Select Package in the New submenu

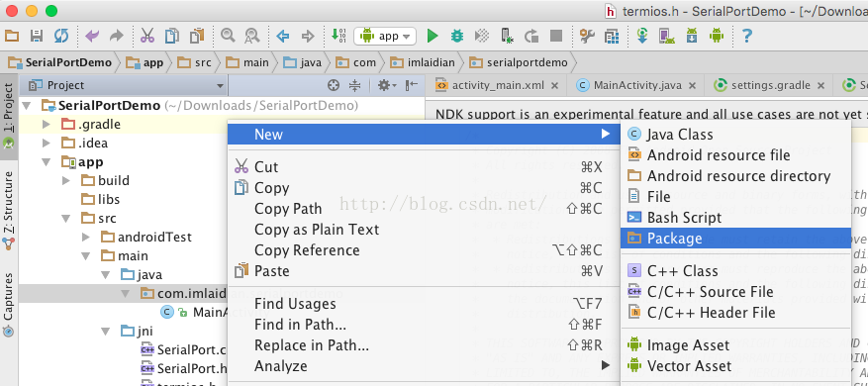pyautogui.click(x=735, y=239)
